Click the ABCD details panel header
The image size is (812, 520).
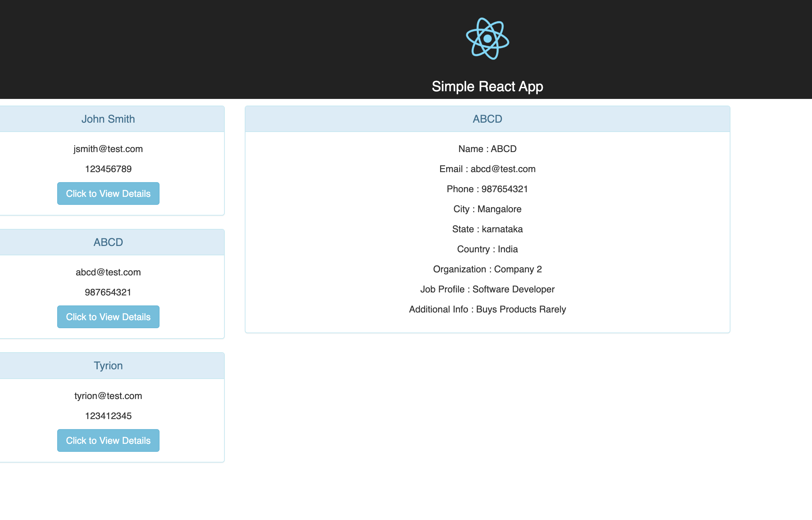click(487, 119)
